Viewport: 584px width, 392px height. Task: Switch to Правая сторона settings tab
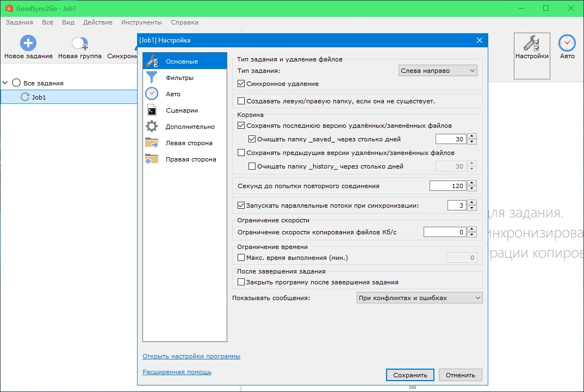tap(185, 159)
